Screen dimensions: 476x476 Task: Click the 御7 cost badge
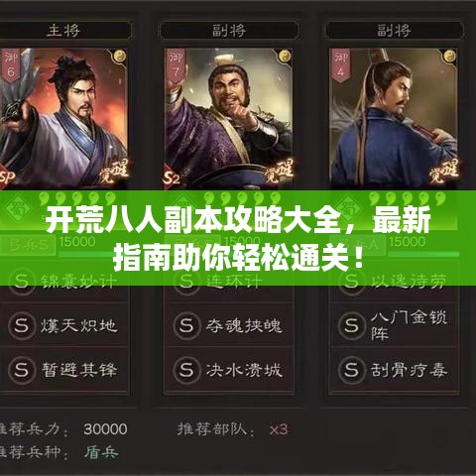pos(176,65)
